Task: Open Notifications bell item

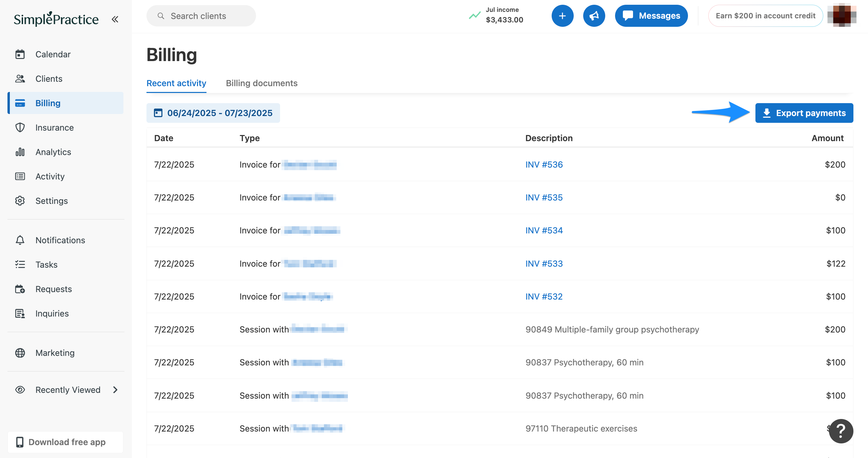Action: 60,240
